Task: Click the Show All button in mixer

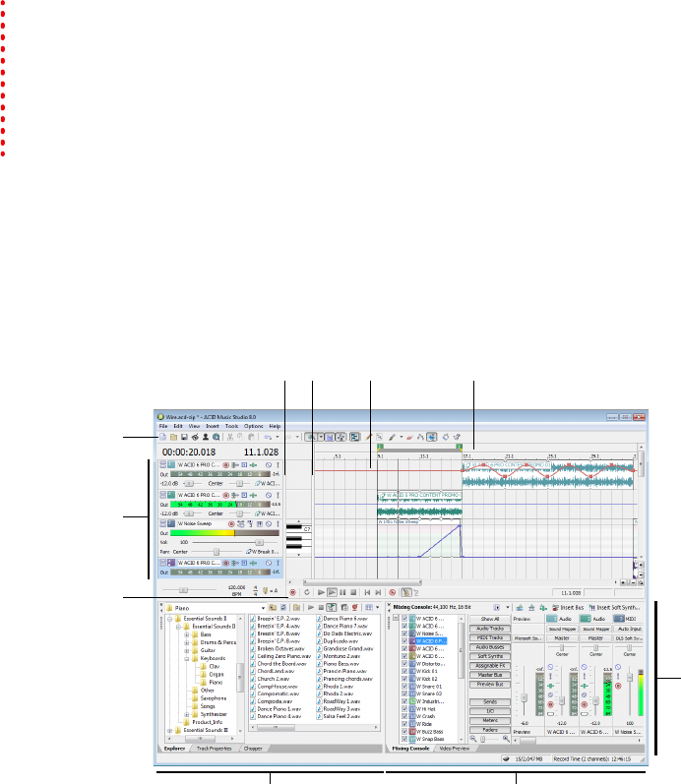Action: point(490,619)
